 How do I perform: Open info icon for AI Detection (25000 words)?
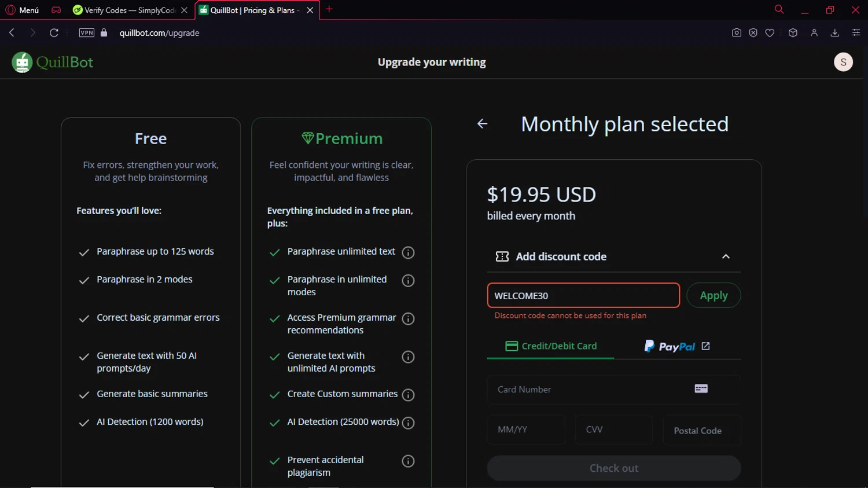click(x=408, y=423)
